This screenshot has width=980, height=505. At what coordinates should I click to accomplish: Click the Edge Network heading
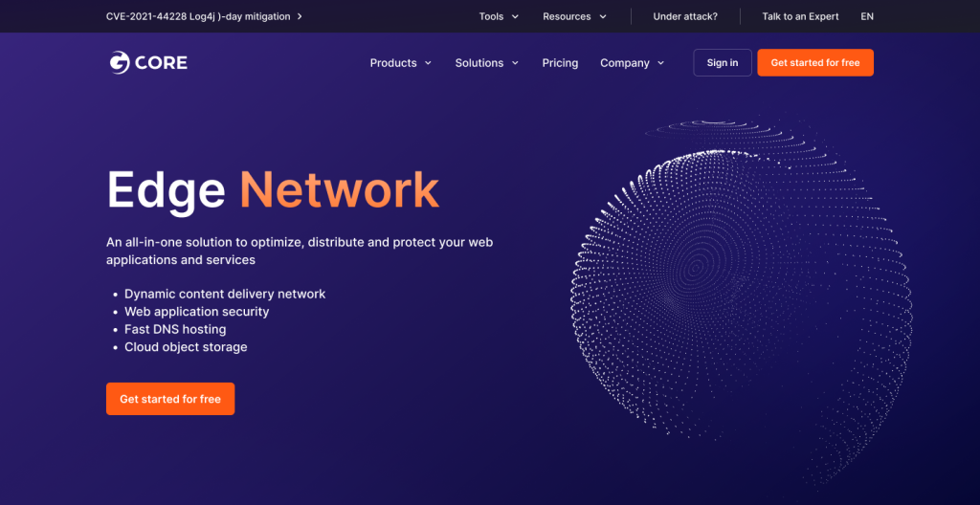pos(273,190)
